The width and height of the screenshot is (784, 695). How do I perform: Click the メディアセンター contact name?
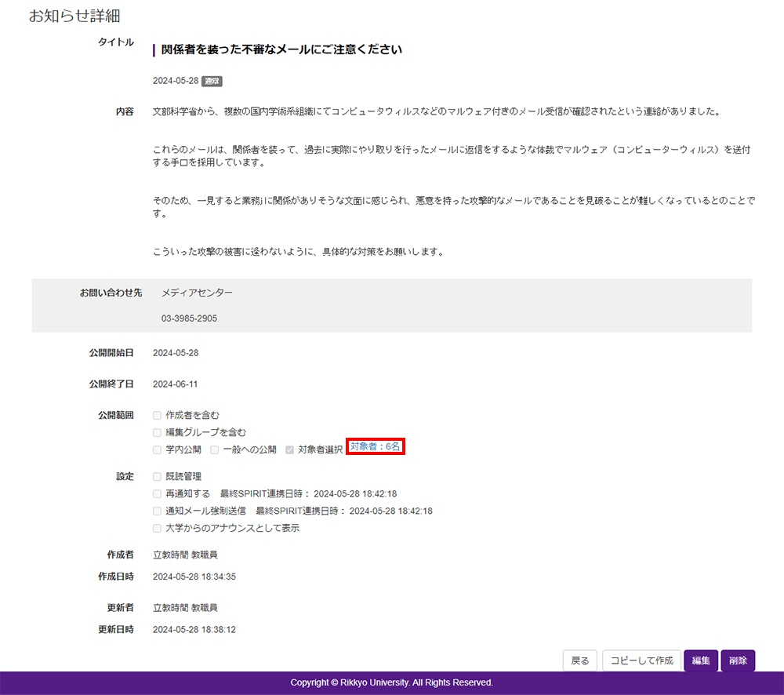197,293
